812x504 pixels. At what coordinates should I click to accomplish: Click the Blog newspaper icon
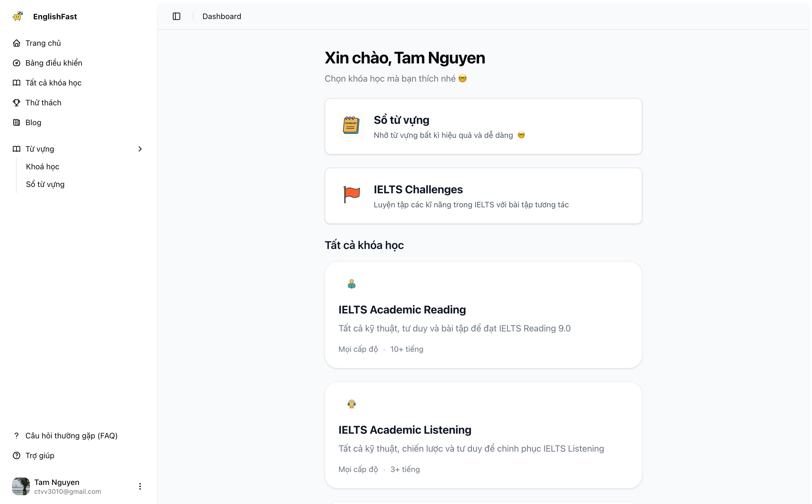16,122
